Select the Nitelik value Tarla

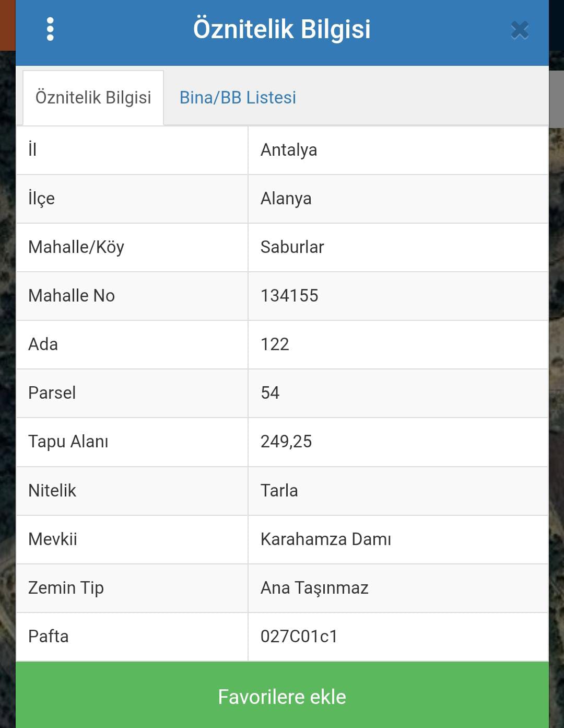279,491
